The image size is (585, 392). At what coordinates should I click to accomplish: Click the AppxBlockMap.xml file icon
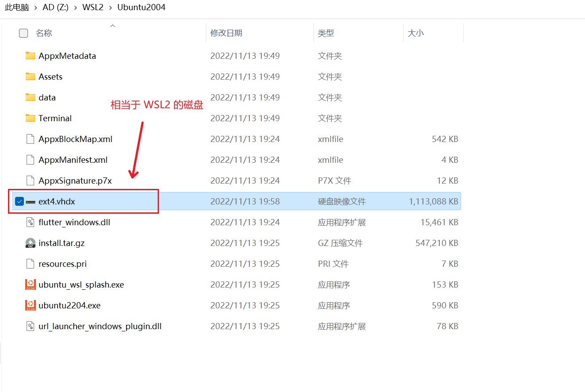point(30,139)
